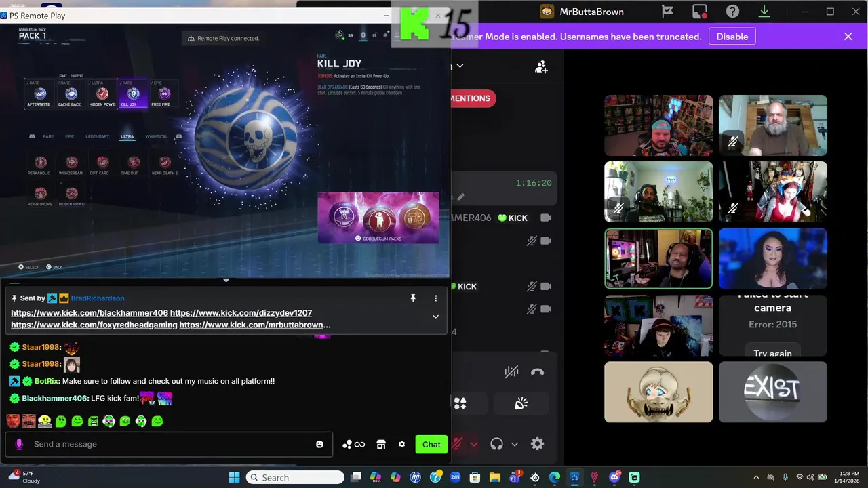Screen dimensions: 868x488
Task: Open microphone input options dropdown
Action: click(x=474, y=445)
